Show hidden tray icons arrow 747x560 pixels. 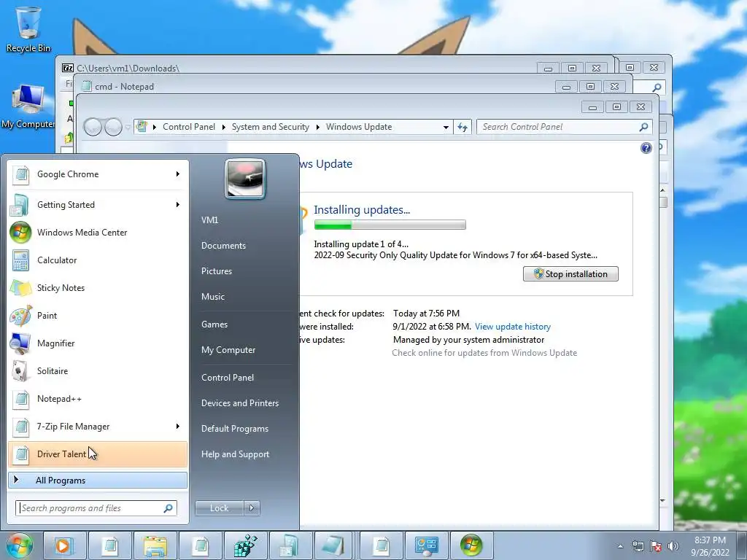tap(620, 546)
